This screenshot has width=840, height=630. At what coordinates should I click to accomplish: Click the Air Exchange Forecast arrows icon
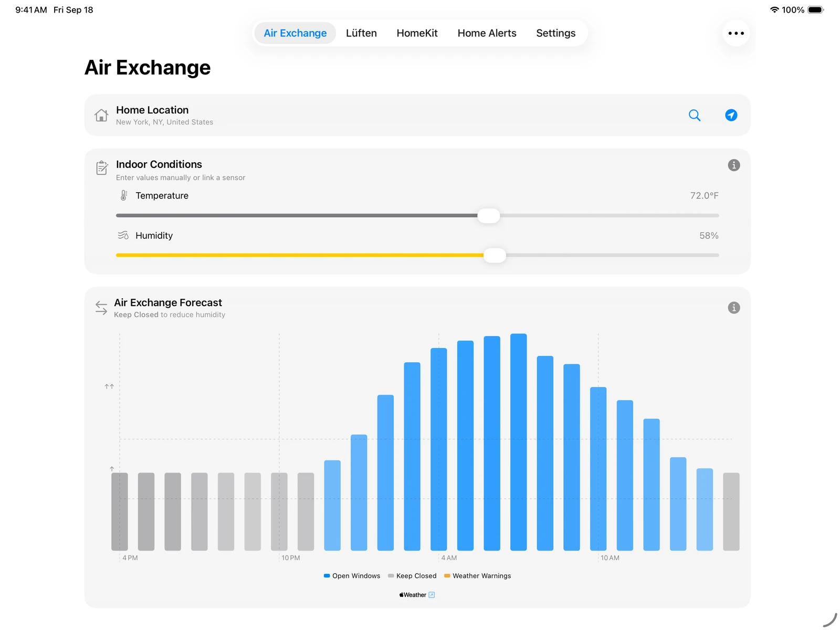pyautogui.click(x=101, y=308)
